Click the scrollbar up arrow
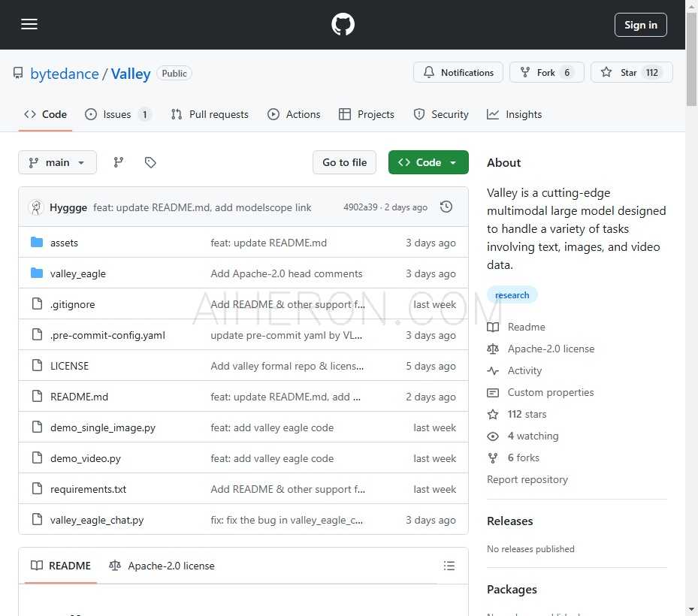 691,6
